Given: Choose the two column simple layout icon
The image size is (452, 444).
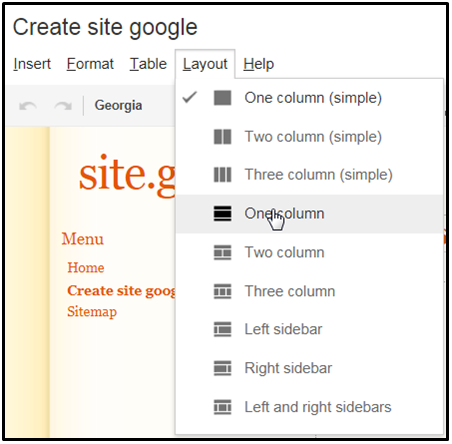Looking at the screenshot, I should pos(222,137).
